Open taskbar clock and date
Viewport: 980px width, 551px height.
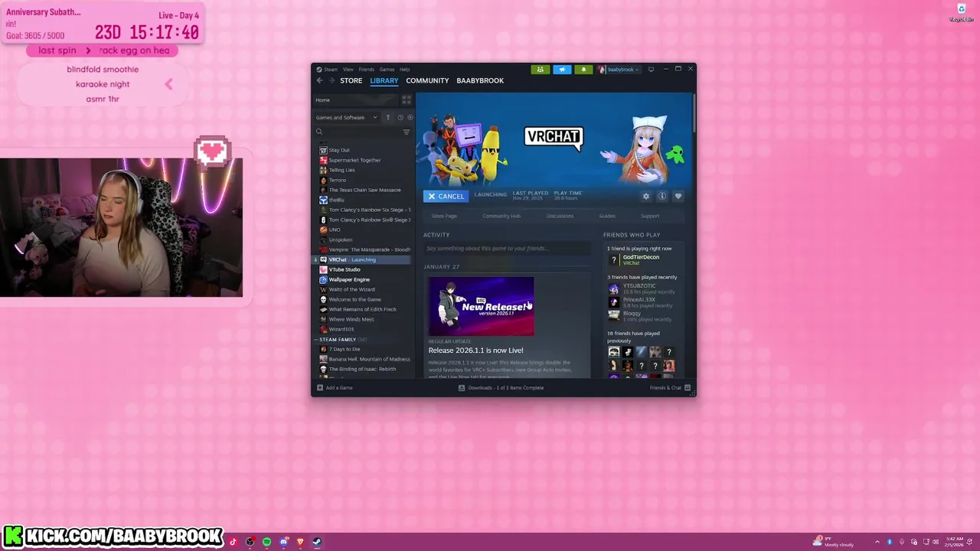tap(955, 542)
